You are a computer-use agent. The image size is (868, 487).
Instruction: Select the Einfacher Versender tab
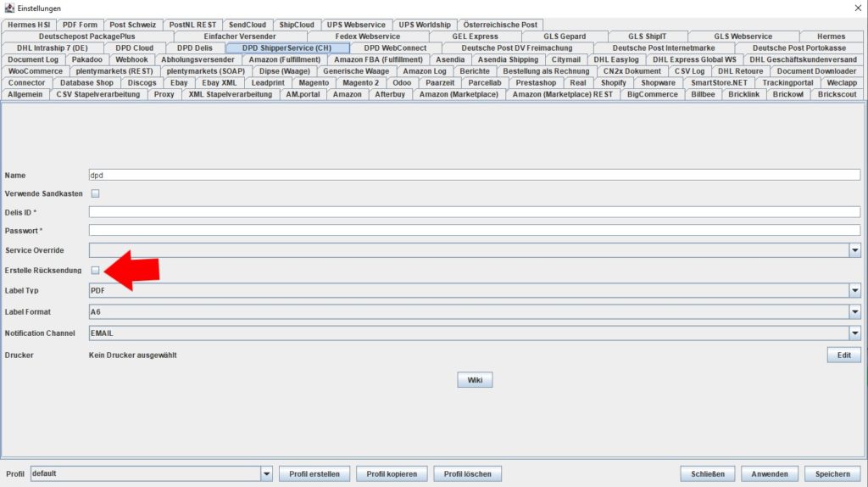pos(240,36)
